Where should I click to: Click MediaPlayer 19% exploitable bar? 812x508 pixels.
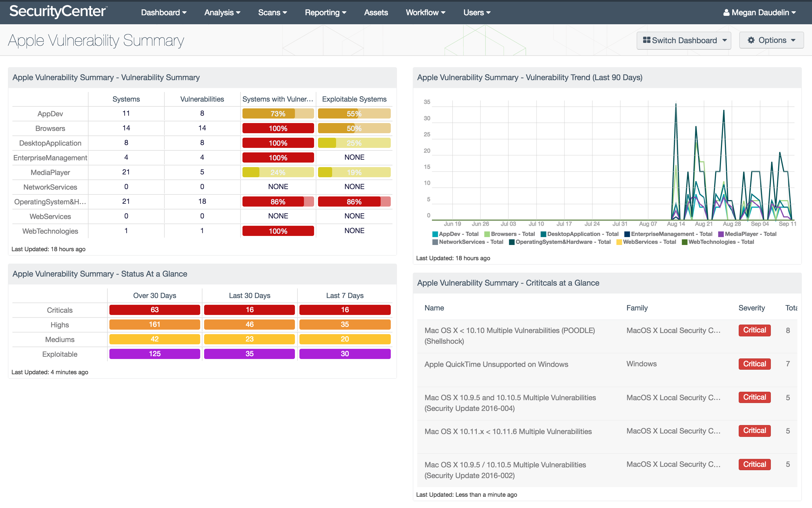click(x=354, y=172)
